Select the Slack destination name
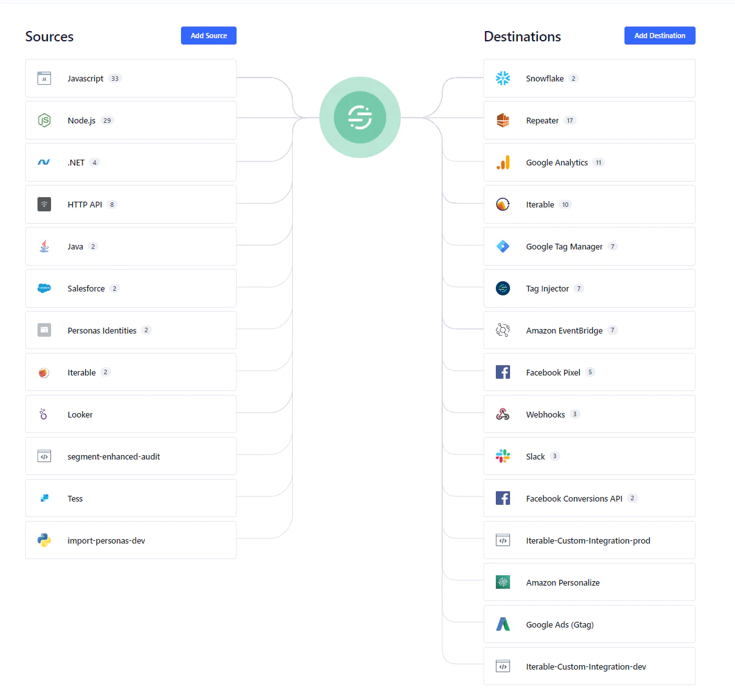This screenshot has width=735, height=700. pos(535,456)
